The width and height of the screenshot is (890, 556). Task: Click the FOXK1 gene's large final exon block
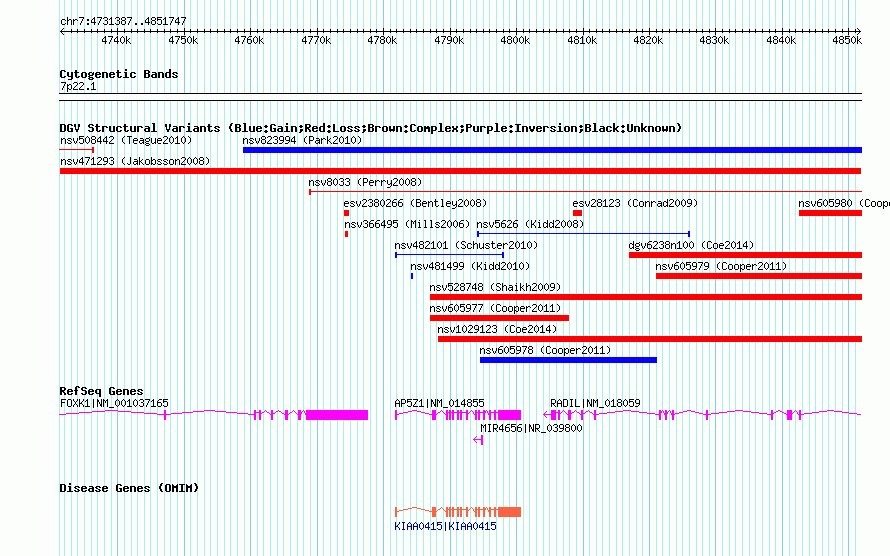click(x=337, y=415)
